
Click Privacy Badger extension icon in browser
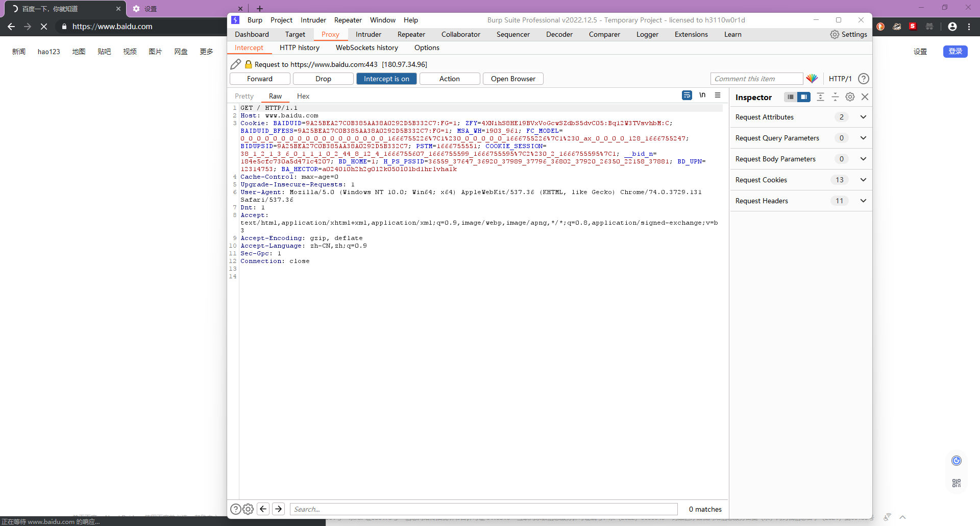(897, 27)
